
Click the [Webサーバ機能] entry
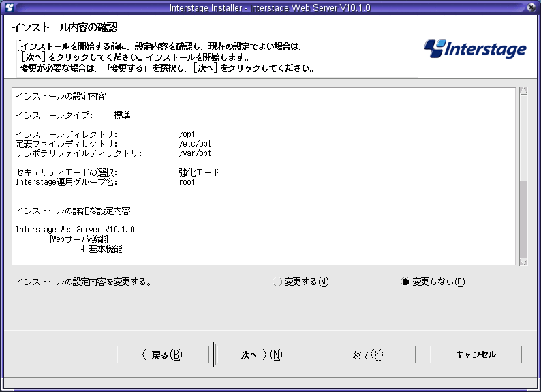[x=79, y=239]
